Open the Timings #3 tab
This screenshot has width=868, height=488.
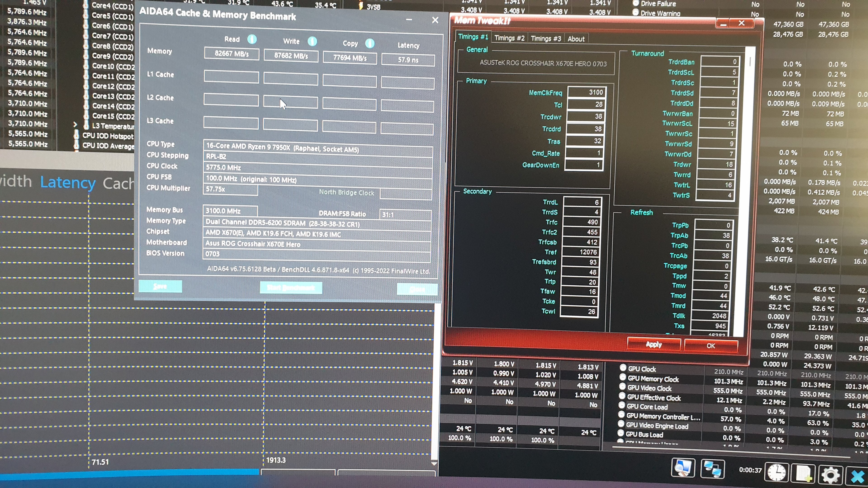pyautogui.click(x=546, y=38)
